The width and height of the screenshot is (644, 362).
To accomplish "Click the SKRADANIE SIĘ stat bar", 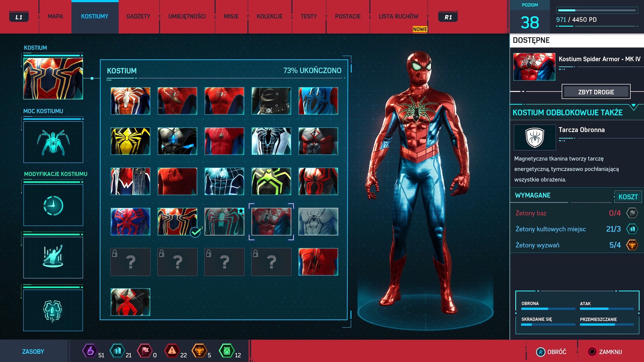I will pos(548,324).
